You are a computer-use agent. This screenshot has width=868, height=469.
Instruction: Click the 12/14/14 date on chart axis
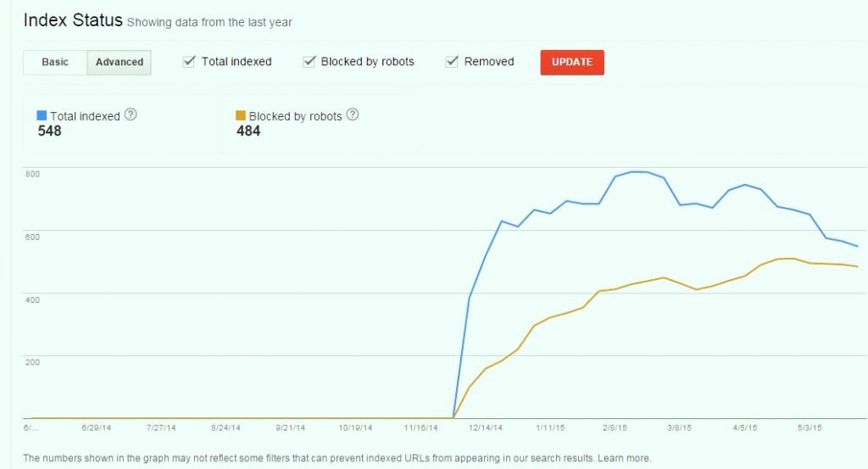(x=485, y=428)
